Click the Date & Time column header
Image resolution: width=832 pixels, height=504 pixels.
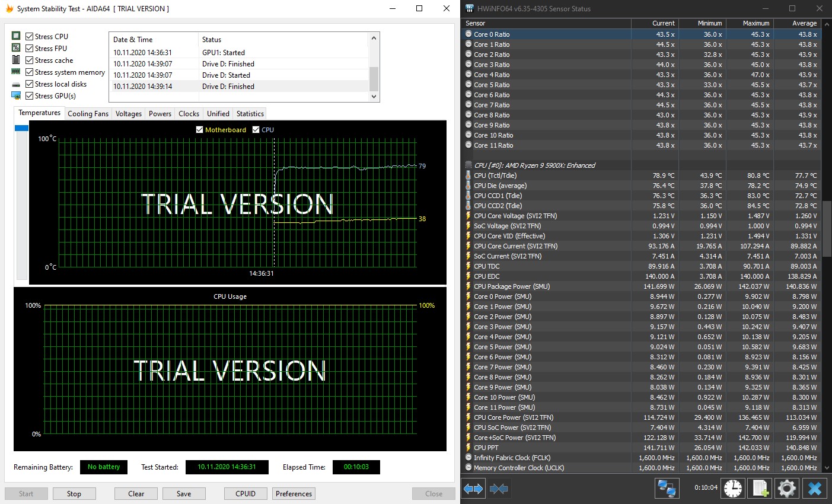tap(154, 40)
